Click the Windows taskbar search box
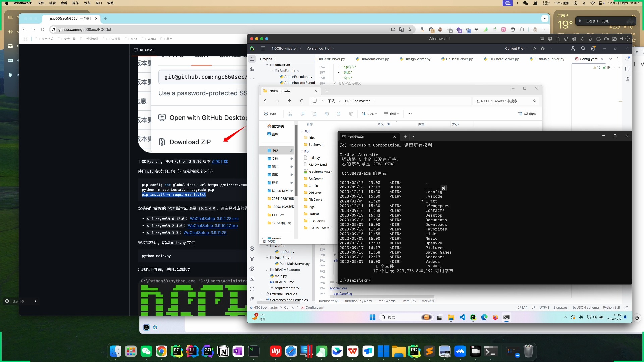 [x=407, y=317]
